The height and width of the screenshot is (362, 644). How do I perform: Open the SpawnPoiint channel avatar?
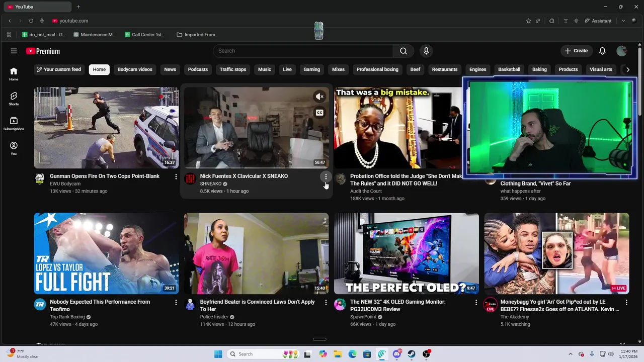coord(340,305)
